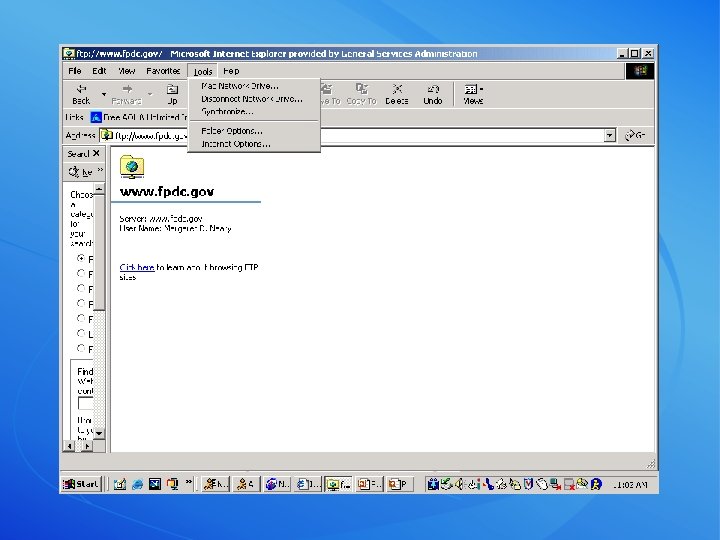Viewport: 720px width, 540px height.
Task: Switch to the first taskbar window button
Action: (x=215, y=484)
